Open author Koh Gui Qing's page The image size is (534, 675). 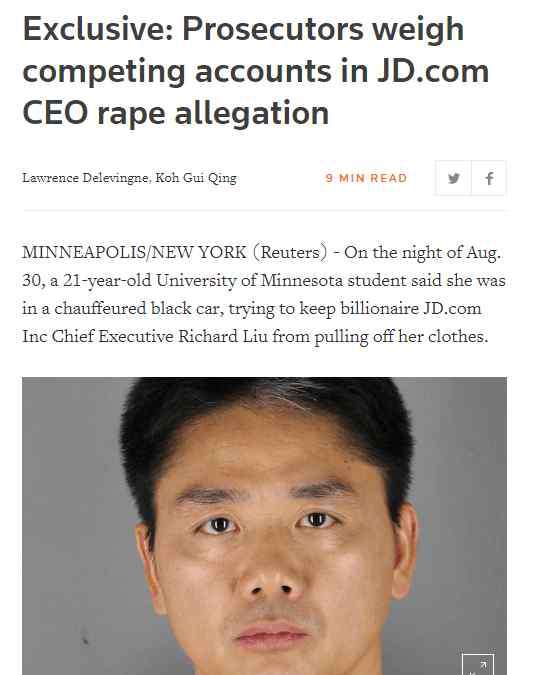[196, 178]
